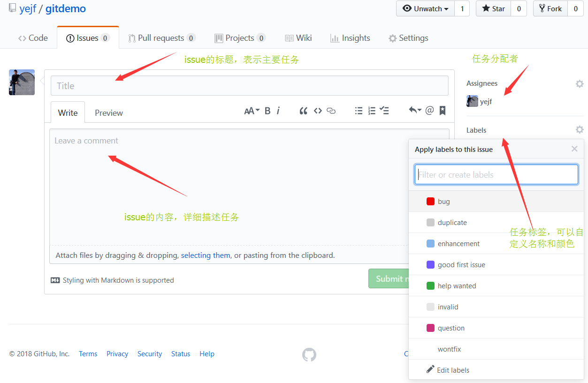Open the Labels gear settings
Image resolution: width=588 pixels, height=383 pixels.
(x=580, y=129)
